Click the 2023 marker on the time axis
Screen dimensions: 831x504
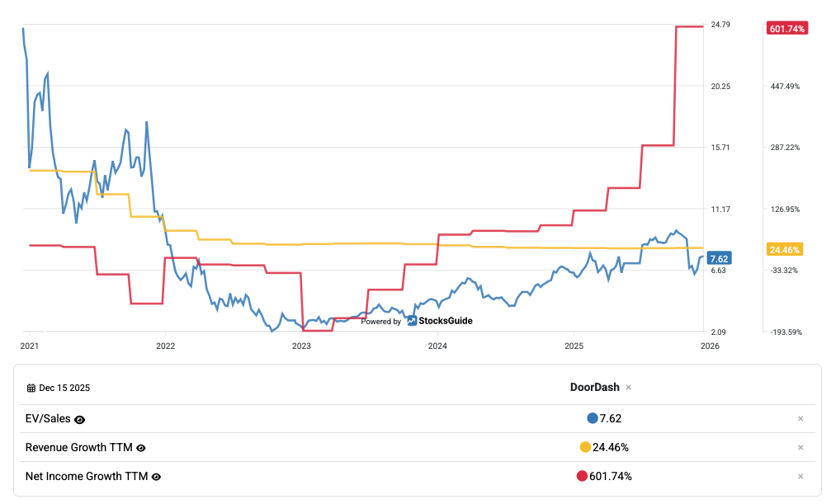(x=301, y=346)
